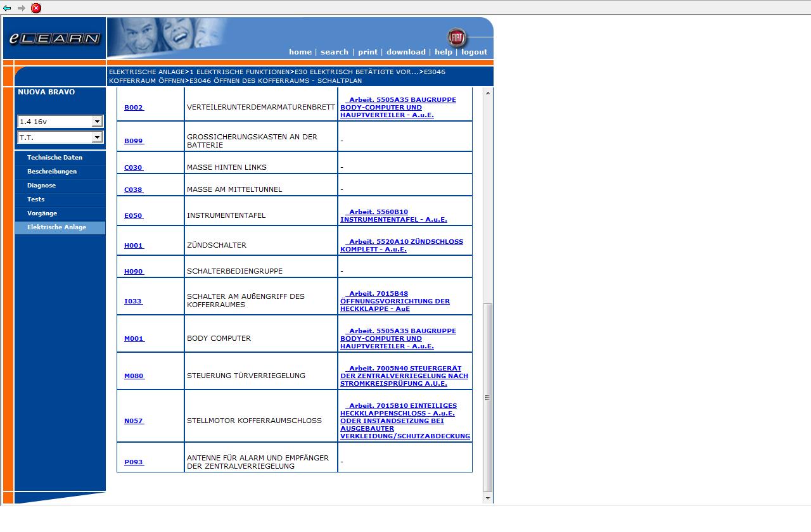Image resolution: width=811 pixels, height=532 pixels.
Task: Open the T.T. version dropdown
Action: [97, 137]
